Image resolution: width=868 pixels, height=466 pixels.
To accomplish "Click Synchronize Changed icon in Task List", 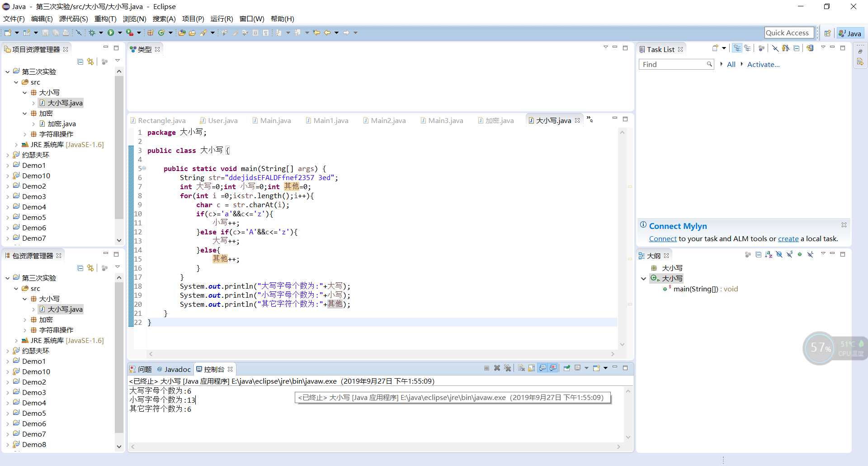I will point(810,48).
